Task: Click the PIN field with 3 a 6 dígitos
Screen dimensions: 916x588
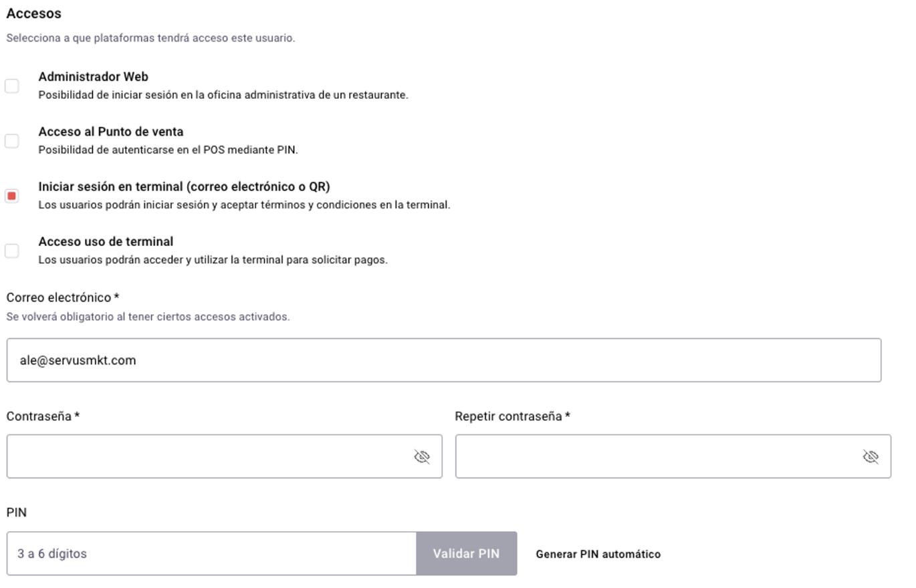Action: pyautogui.click(x=211, y=554)
